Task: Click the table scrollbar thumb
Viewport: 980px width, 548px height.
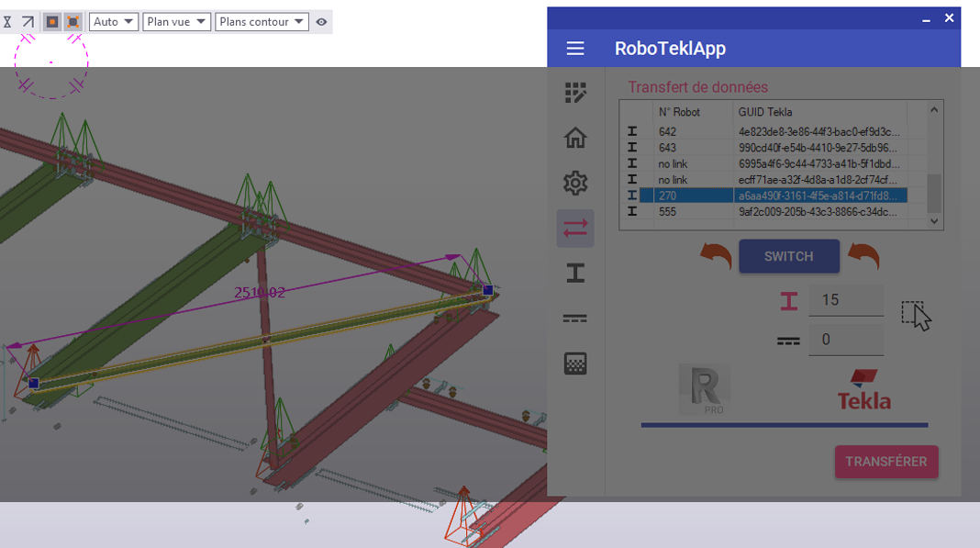Action: 934,194
